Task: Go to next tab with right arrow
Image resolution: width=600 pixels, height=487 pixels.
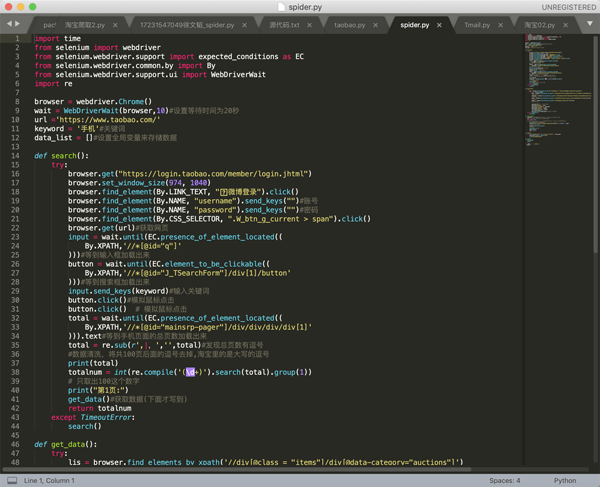Action: point(17,24)
